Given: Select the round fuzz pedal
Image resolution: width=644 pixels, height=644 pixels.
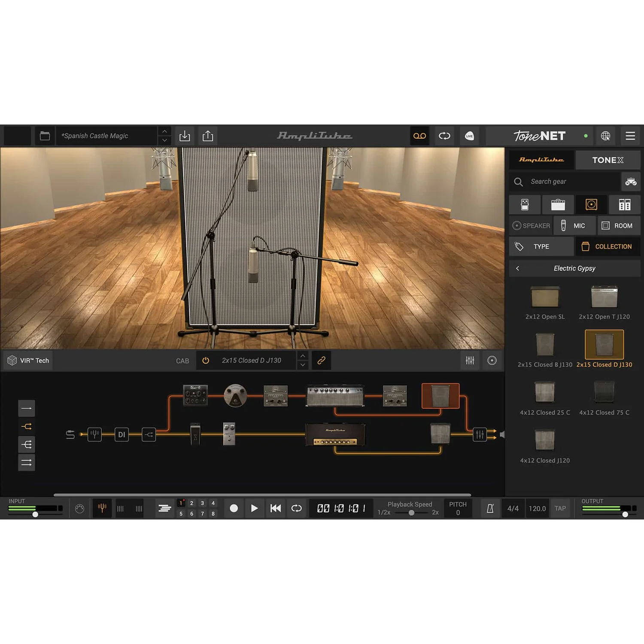Looking at the screenshot, I should 235,395.
